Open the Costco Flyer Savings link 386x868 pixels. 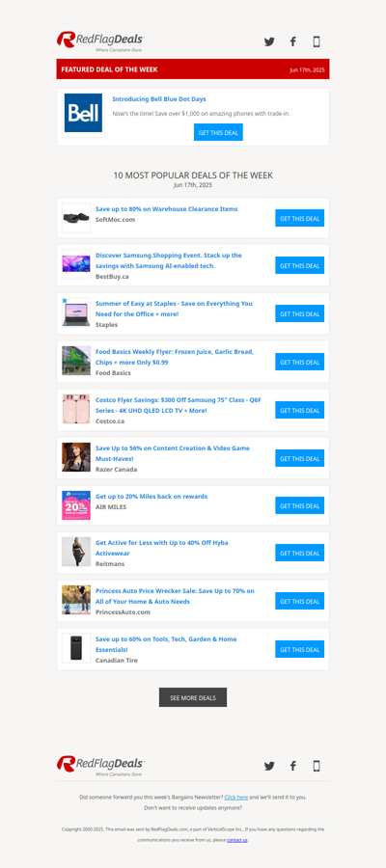point(179,405)
